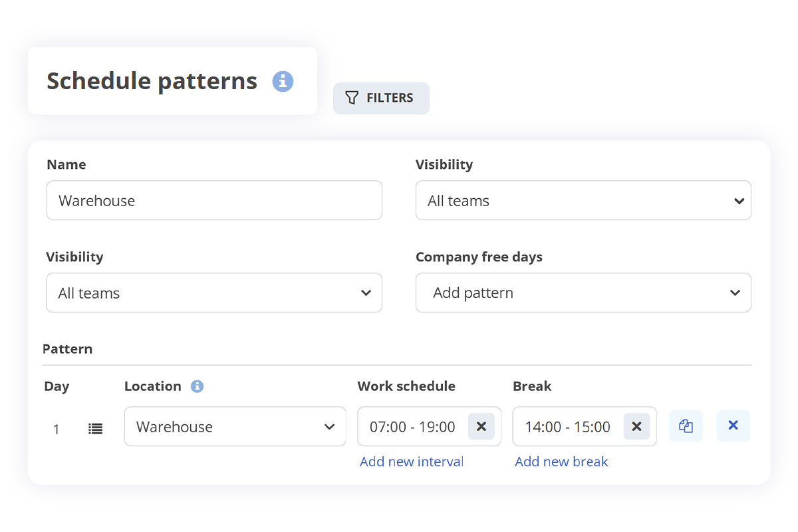Click Add new interval link
This screenshot has width=798, height=532.
tap(411, 462)
